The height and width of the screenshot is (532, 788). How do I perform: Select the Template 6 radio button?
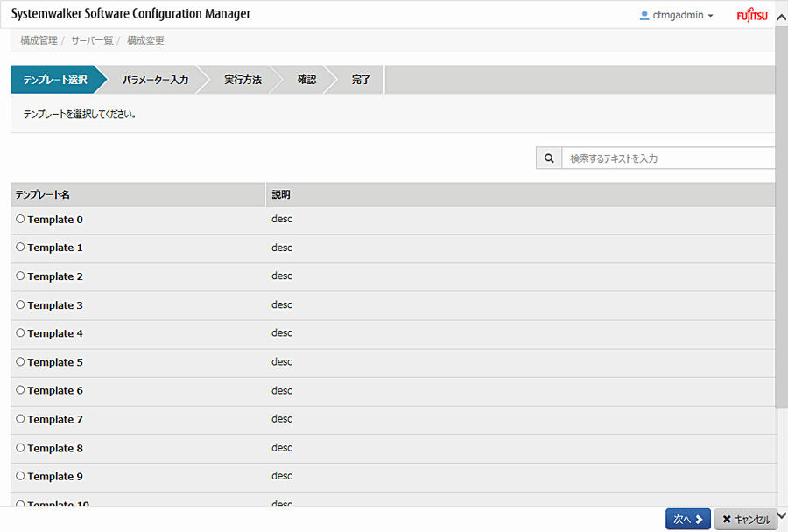click(20, 390)
